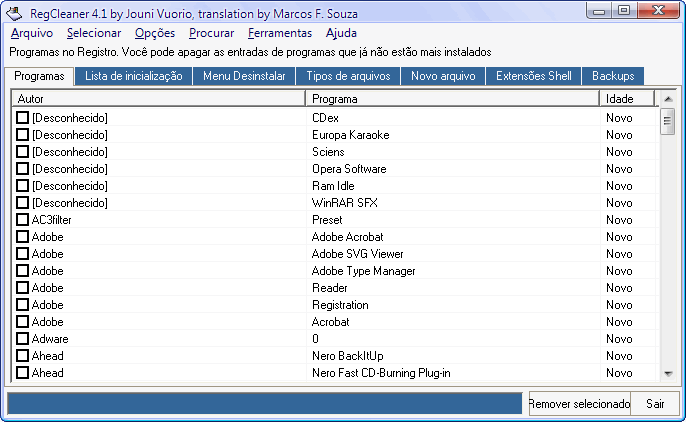The width and height of the screenshot is (686, 422).
Task: Check the Adobe Registration entry checkbox
Action: (x=22, y=305)
